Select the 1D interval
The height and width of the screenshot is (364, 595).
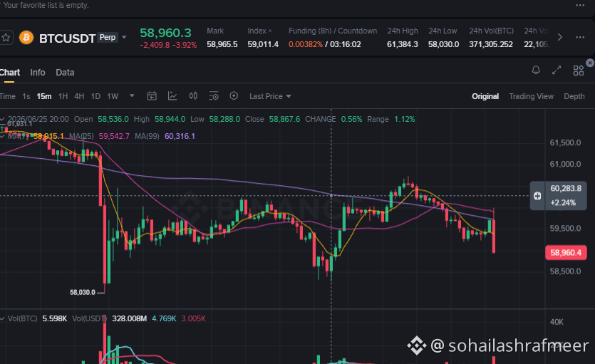[95, 96]
